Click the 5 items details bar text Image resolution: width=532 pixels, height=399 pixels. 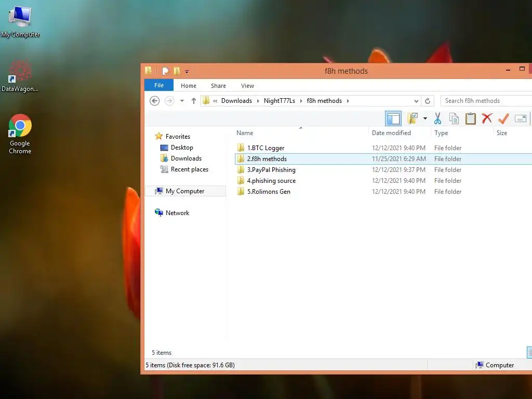tap(162, 353)
